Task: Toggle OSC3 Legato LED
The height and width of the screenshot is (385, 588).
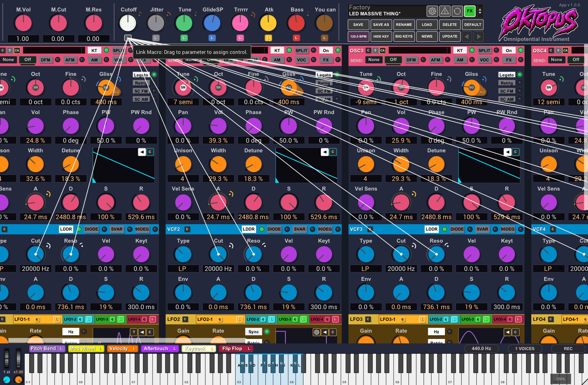Action: [x=520, y=75]
